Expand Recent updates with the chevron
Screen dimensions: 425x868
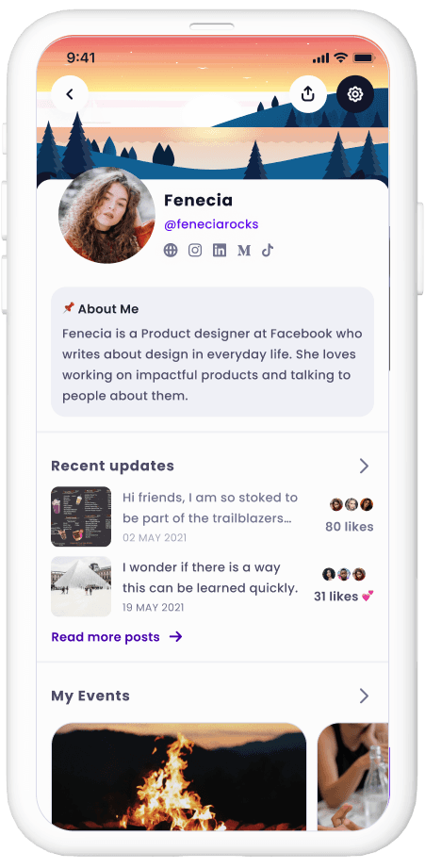pyautogui.click(x=364, y=466)
